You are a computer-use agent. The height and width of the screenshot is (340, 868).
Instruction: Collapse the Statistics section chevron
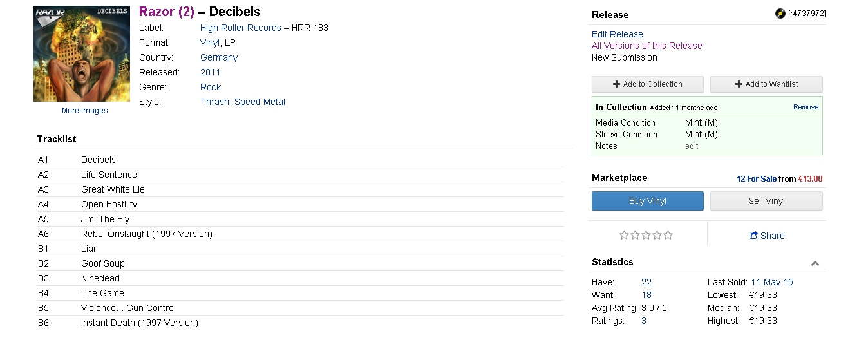click(815, 263)
